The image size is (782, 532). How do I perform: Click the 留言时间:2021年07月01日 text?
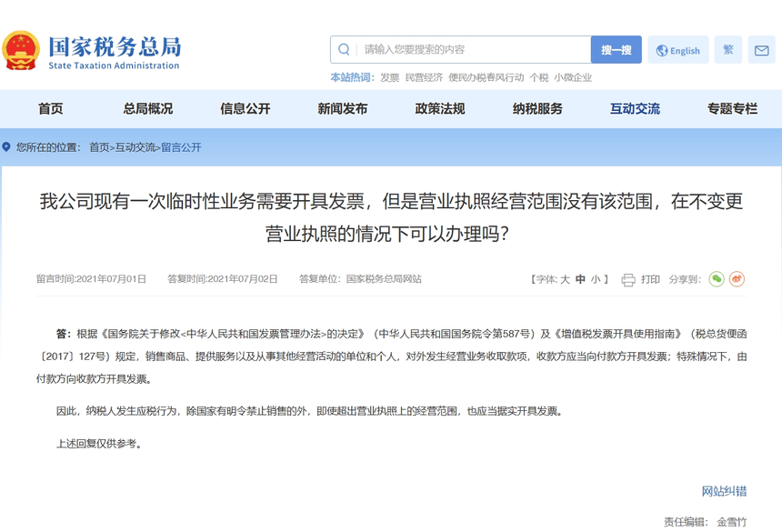point(91,278)
